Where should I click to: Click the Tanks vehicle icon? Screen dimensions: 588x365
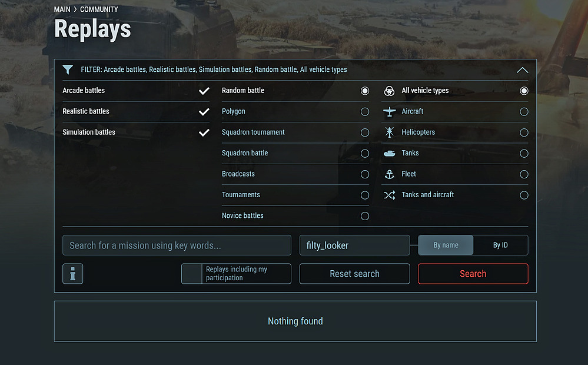tap(389, 153)
